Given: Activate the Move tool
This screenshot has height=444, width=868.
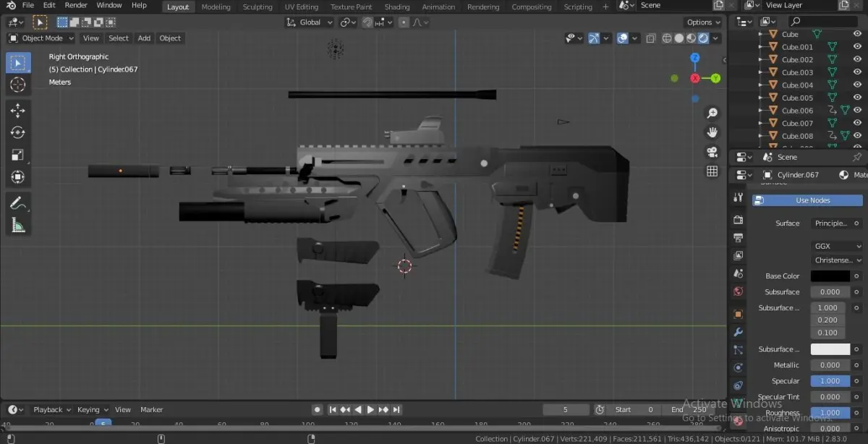Looking at the screenshot, I should tap(18, 111).
